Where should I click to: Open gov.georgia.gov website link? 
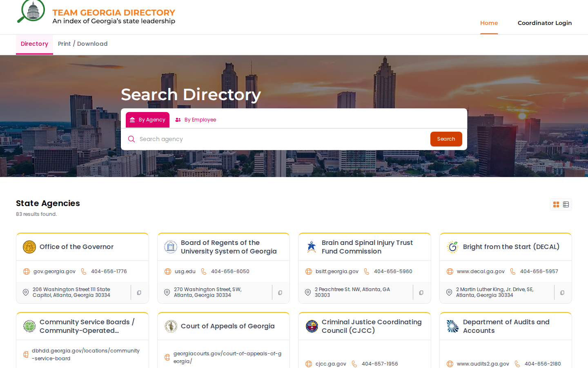[x=54, y=272]
